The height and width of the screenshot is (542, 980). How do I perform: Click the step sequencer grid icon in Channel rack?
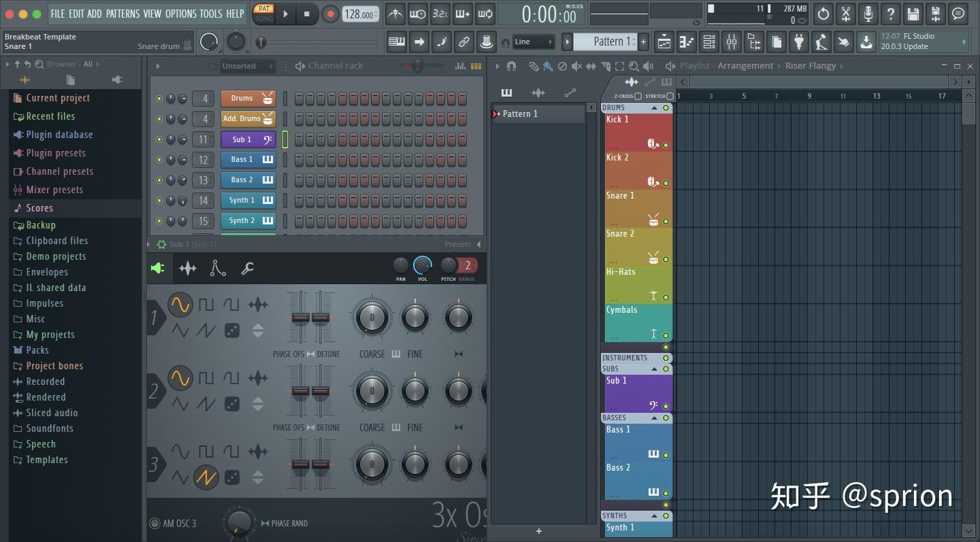(x=476, y=66)
